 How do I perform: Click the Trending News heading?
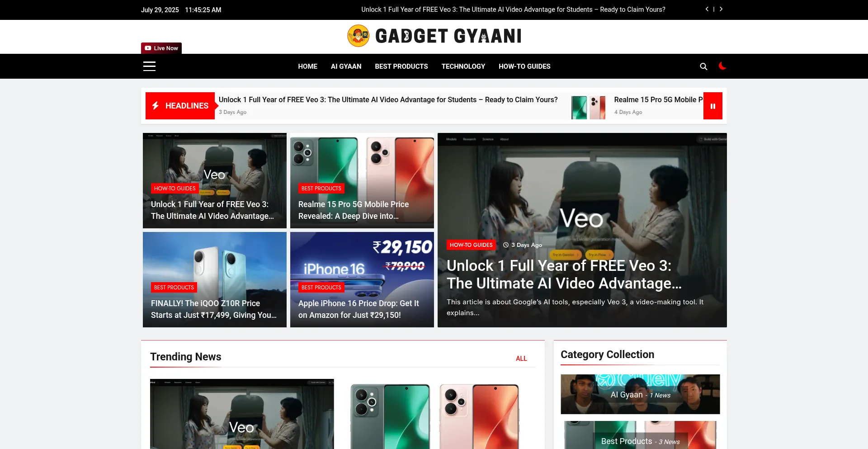click(x=185, y=357)
